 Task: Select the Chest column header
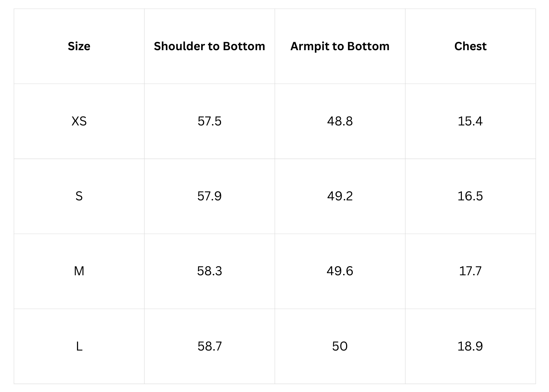[x=470, y=46]
